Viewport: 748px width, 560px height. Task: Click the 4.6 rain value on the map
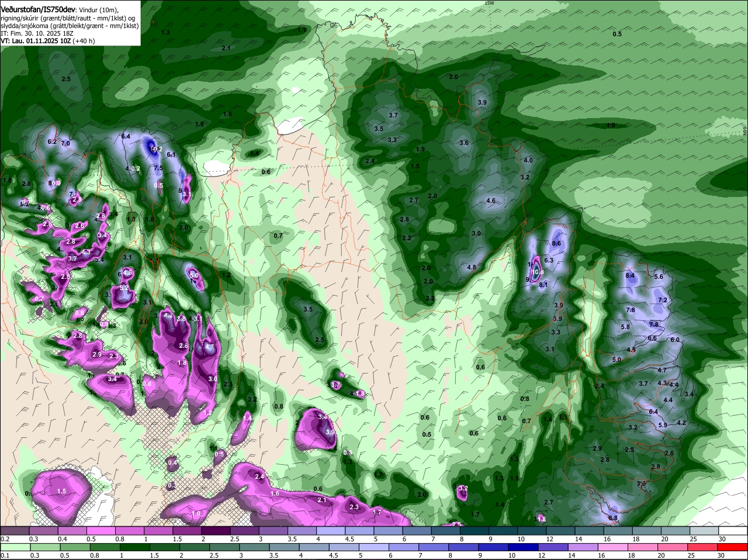[491, 201]
